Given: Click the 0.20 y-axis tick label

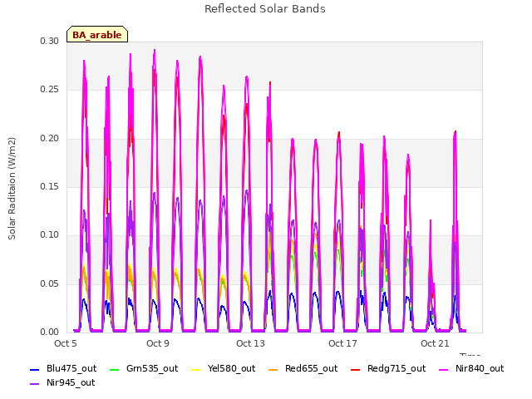Looking at the screenshot, I should [50, 139].
